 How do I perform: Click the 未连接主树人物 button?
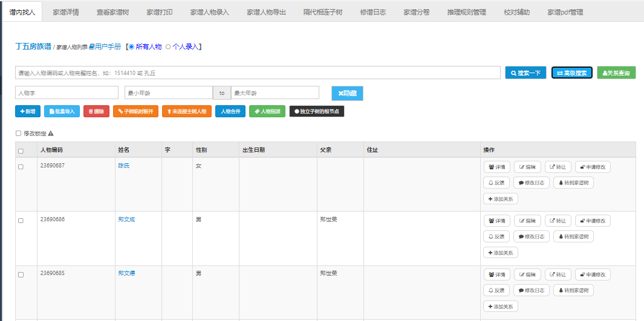pyautogui.click(x=187, y=111)
